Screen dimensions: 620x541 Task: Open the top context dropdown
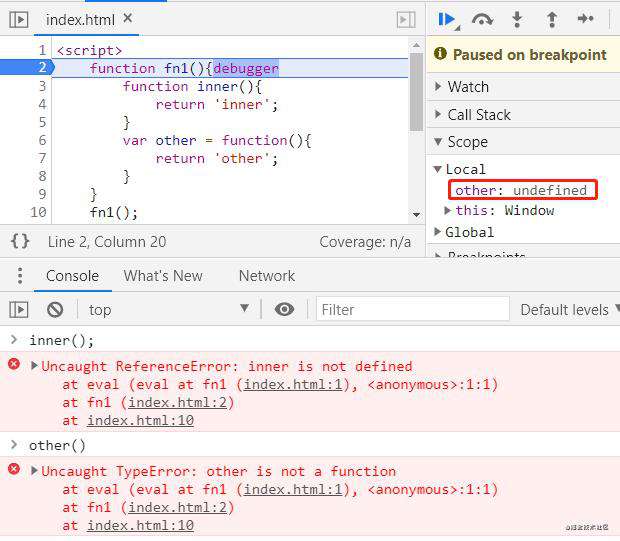pos(169,310)
